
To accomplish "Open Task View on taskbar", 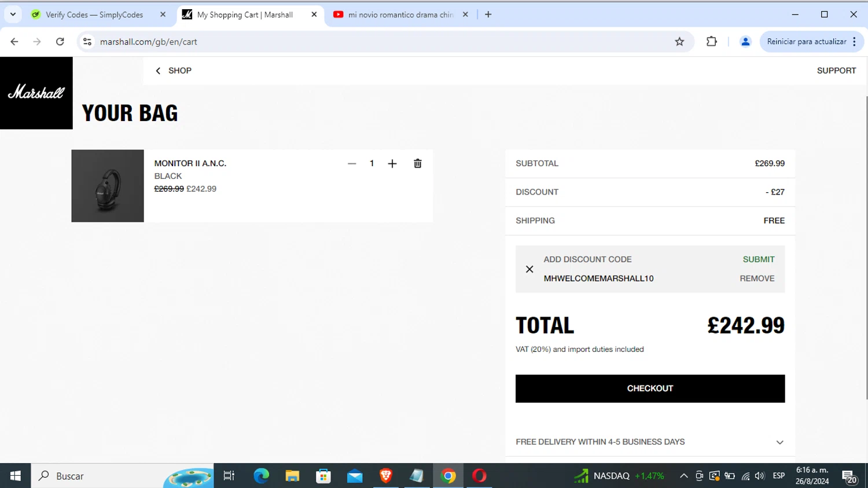I will pos(229,476).
